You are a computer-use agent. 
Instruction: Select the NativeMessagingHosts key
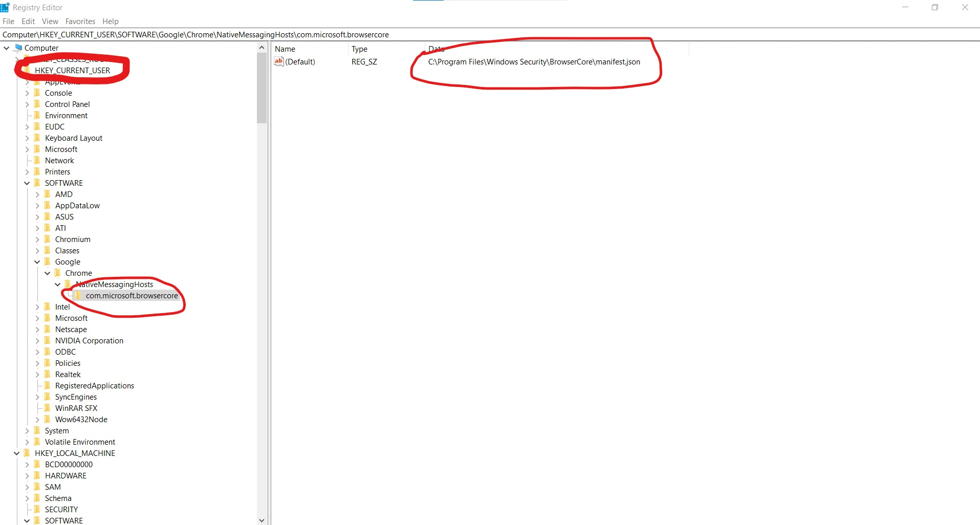[114, 285]
